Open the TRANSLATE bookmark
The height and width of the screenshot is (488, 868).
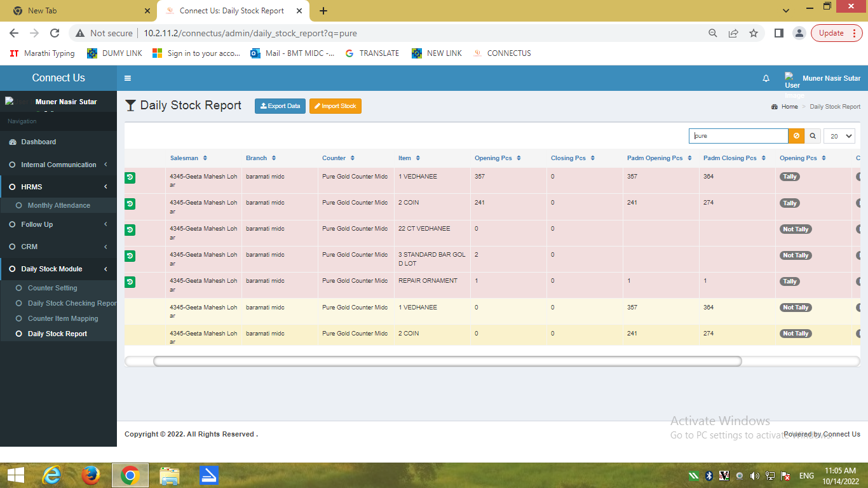tap(372, 53)
